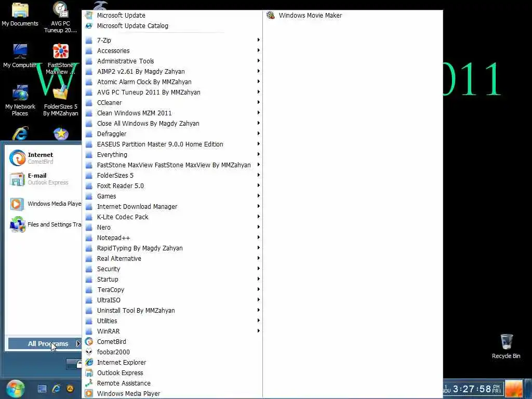Expand the Accessories submenu arrow
Viewport: 532px width, 399px height.
259,50
